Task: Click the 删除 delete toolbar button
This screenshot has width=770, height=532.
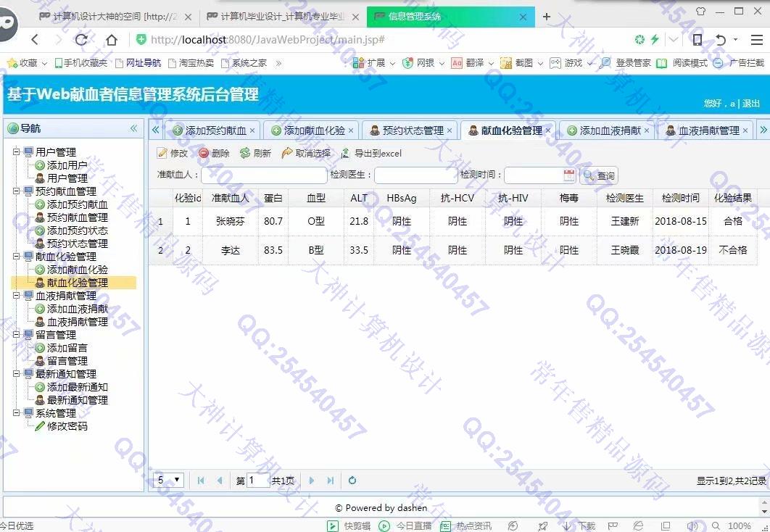Action: click(x=214, y=153)
